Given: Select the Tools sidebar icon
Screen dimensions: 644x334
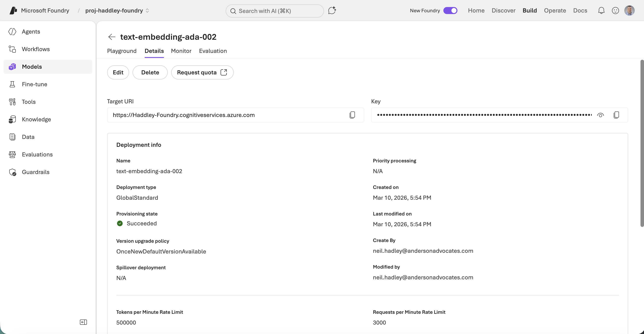Looking at the screenshot, I should tap(13, 102).
